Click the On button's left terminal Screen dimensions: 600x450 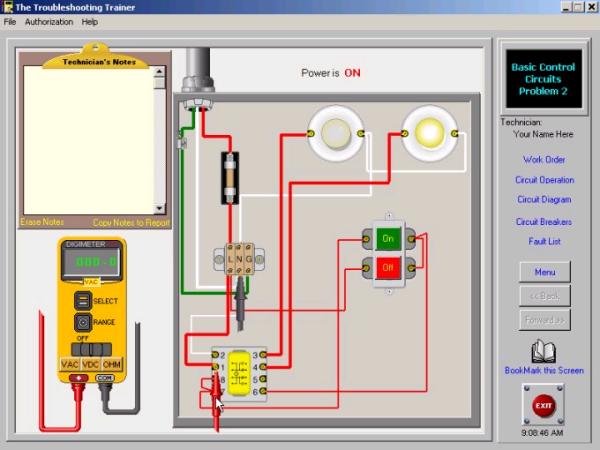[366, 239]
